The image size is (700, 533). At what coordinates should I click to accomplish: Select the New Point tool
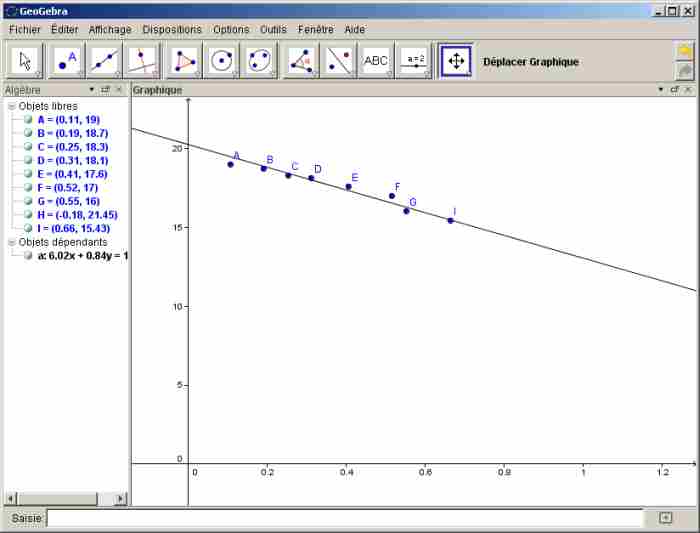point(67,61)
